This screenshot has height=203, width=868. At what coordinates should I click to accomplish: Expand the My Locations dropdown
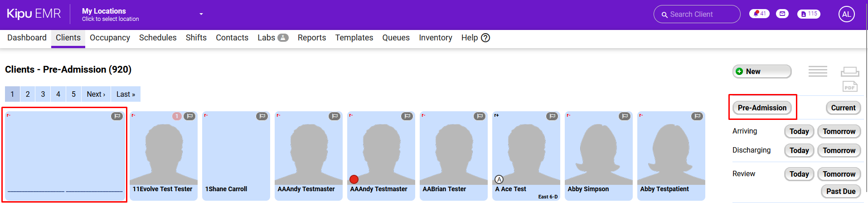pyautogui.click(x=201, y=14)
